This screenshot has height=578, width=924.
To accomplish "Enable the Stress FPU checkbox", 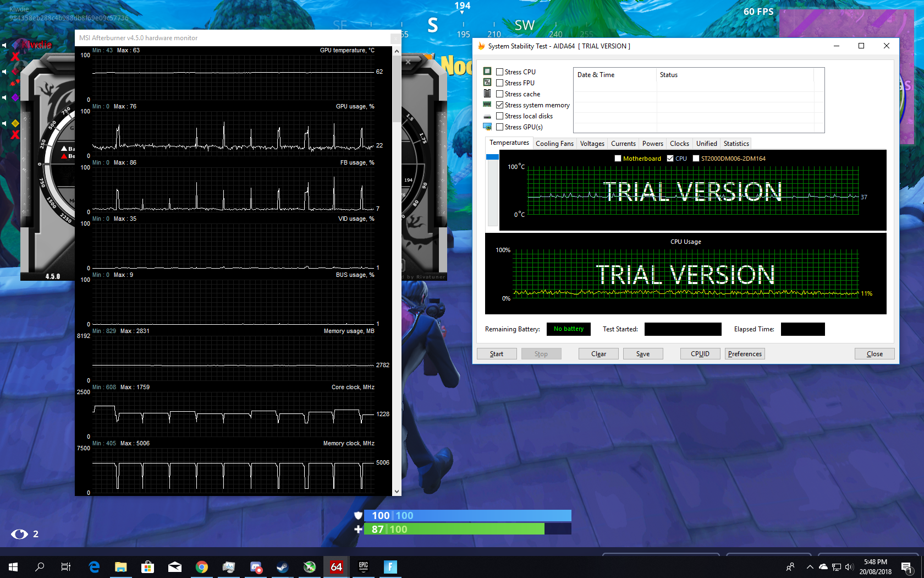I will (x=499, y=83).
